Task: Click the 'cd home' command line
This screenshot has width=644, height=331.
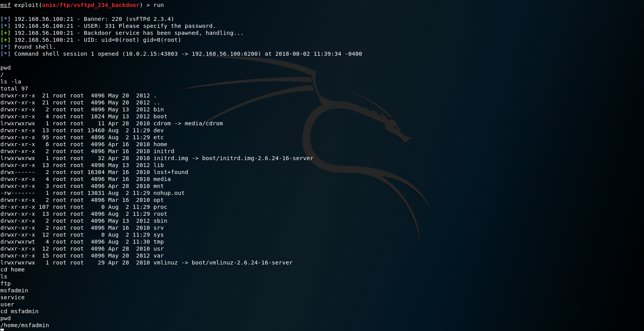Action: click(x=12, y=270)
